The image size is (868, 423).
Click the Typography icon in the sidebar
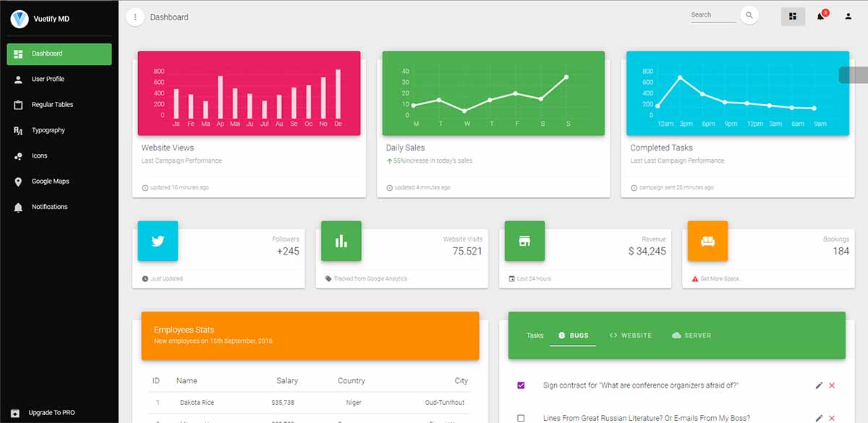(x=20, y=130)
